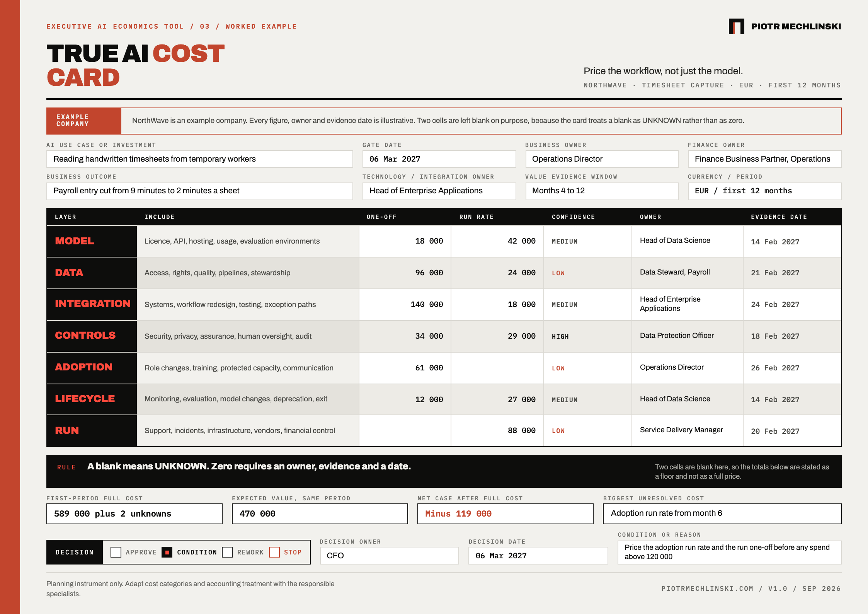Select the LIFECYCLE layer label
The width and height of the screenshot is (868, 614).
[x=85, y=399]
